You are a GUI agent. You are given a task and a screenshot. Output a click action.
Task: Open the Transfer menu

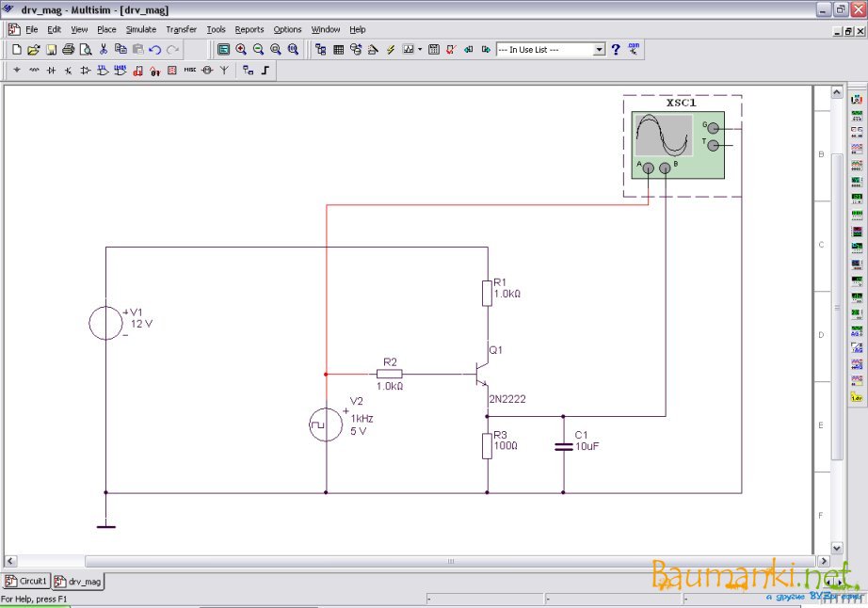[181, 29]
